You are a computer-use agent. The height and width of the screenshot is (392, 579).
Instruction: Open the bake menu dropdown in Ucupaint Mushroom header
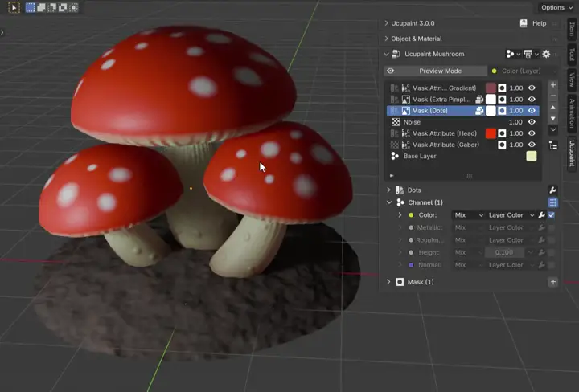tap(532, 54)
